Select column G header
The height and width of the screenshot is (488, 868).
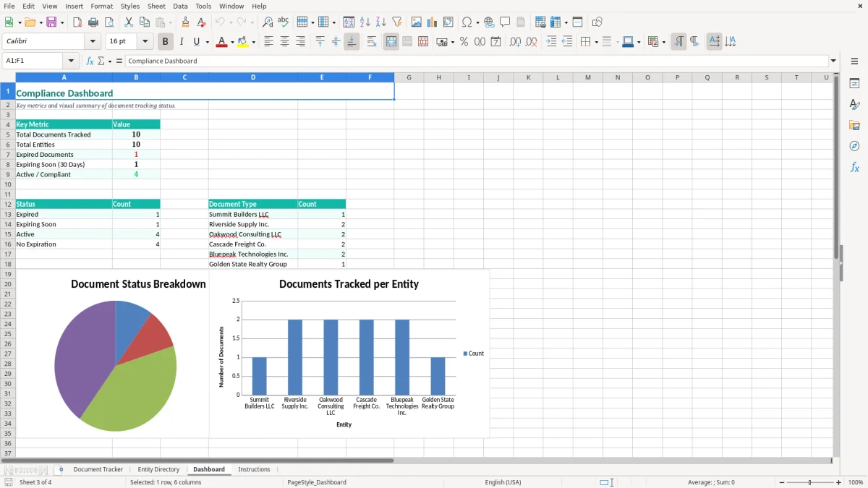(x=409, y=77)
